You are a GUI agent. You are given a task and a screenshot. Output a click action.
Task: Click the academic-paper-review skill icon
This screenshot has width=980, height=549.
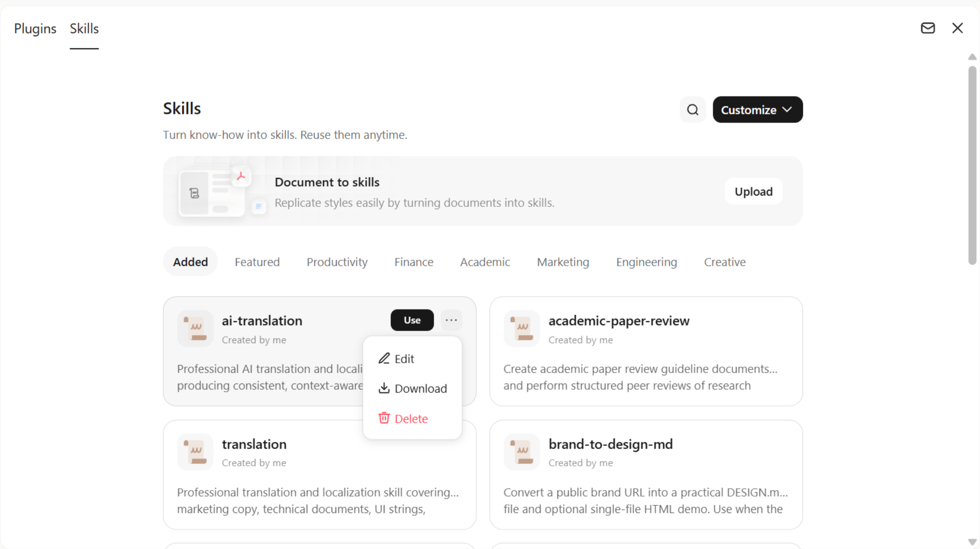[x=522, y=328]
